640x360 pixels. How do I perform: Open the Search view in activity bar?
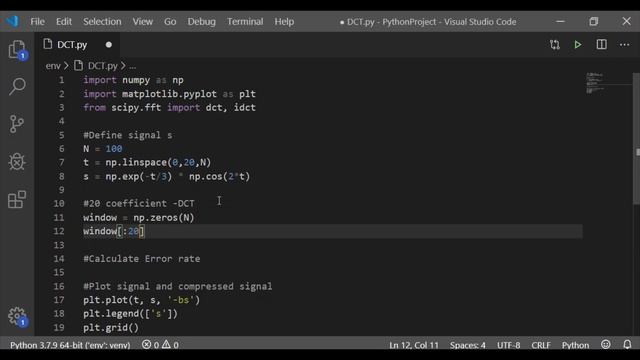click(x=17, y=87)
